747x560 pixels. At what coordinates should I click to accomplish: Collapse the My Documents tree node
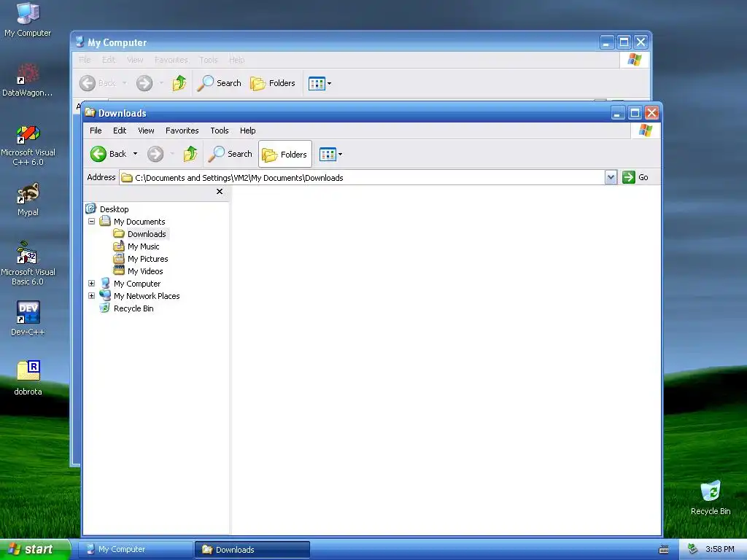pyautogui.click(x=91, y=222)
